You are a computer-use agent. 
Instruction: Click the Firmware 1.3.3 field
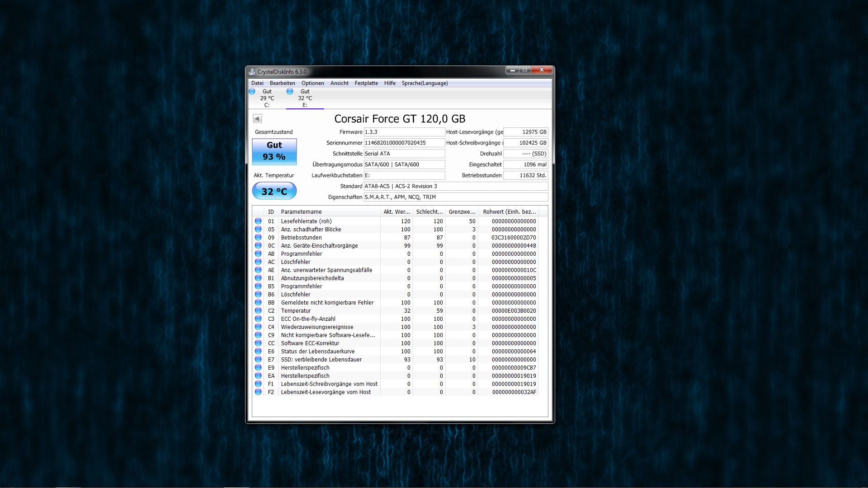point(404,132)
